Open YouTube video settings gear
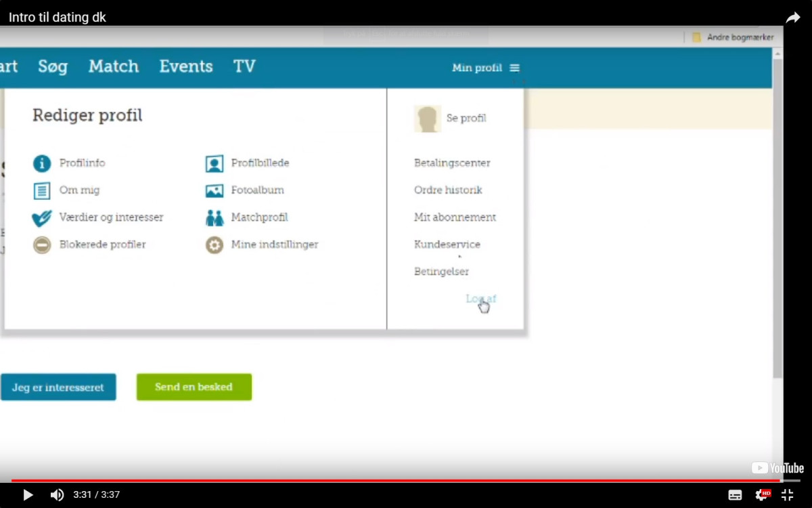 click(762, 494)
